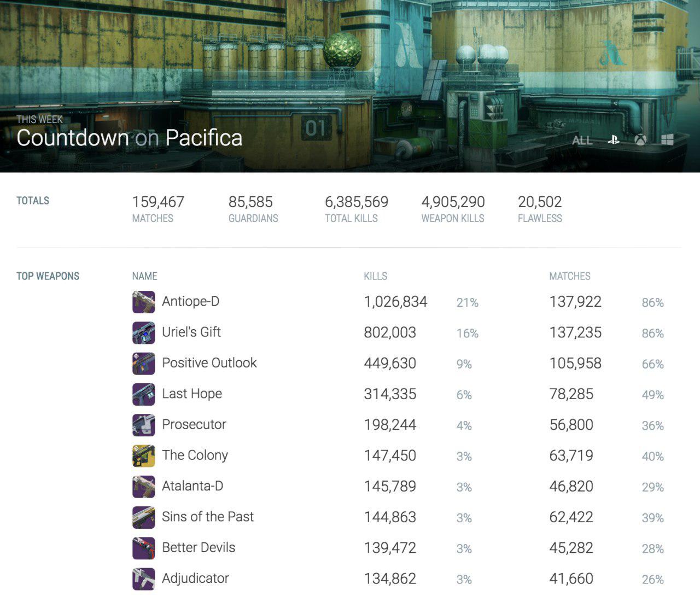Click the THIS WEEK label
The width and height of the screenshot is (700, 608).
coord(40,119)
